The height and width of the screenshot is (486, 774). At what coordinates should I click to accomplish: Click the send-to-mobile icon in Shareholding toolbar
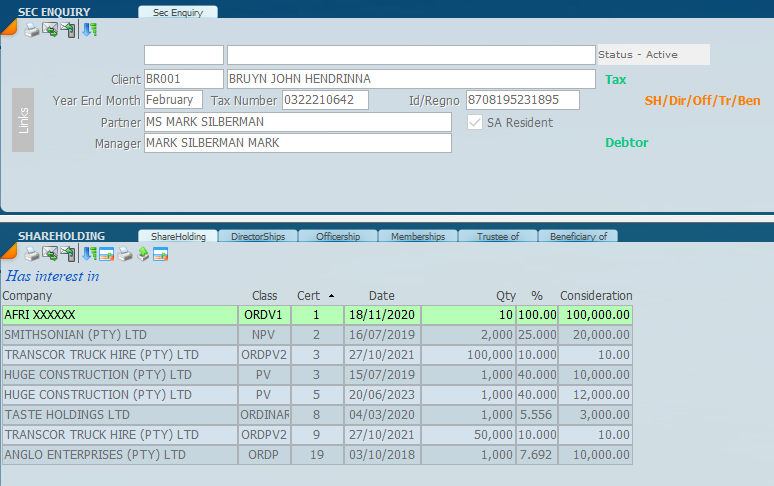point(67,254)
